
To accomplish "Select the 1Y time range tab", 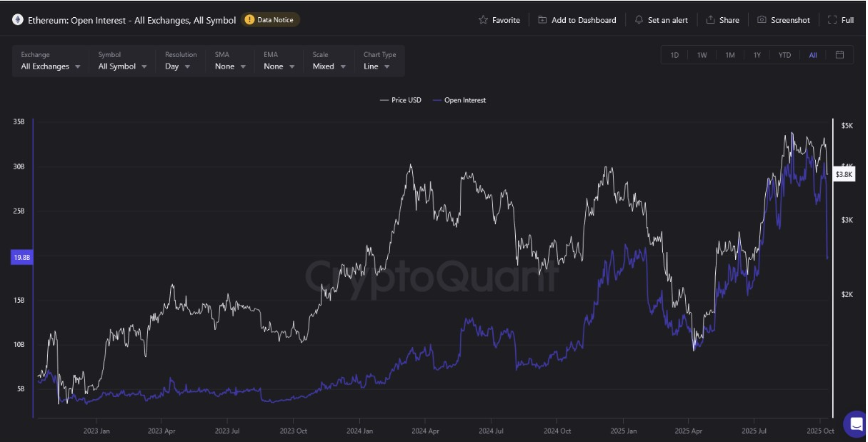I will click(757, 55).
